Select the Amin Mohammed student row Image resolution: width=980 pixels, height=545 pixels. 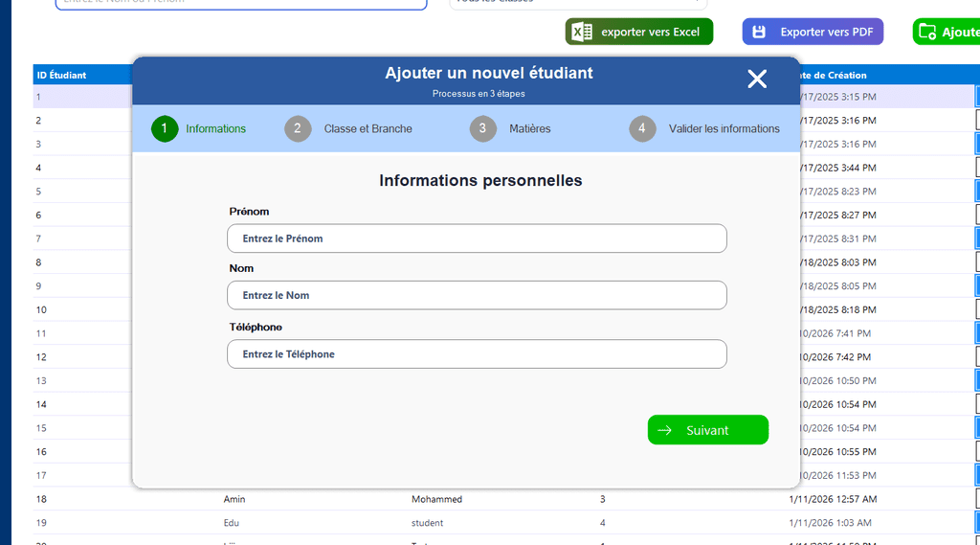[x=479, y=499]
